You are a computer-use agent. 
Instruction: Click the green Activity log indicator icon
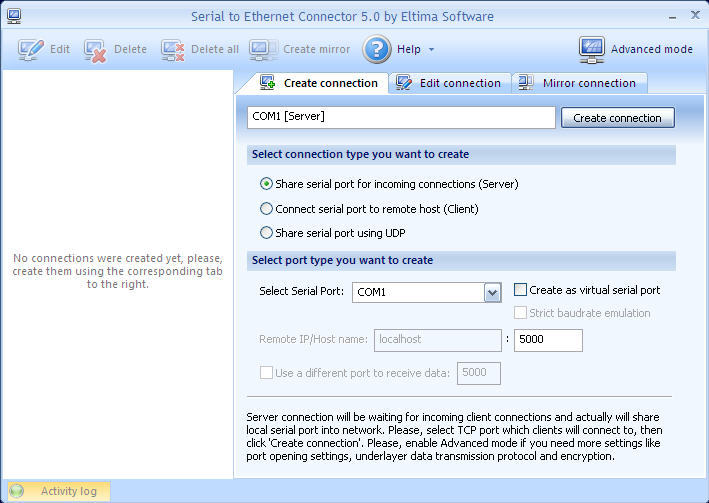coord(16,491)
